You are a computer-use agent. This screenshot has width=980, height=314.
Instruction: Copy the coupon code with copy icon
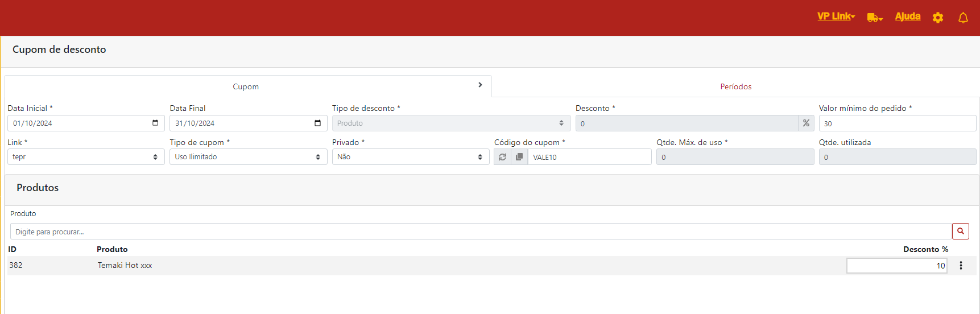pyautogui.click(x=519, y=157)
